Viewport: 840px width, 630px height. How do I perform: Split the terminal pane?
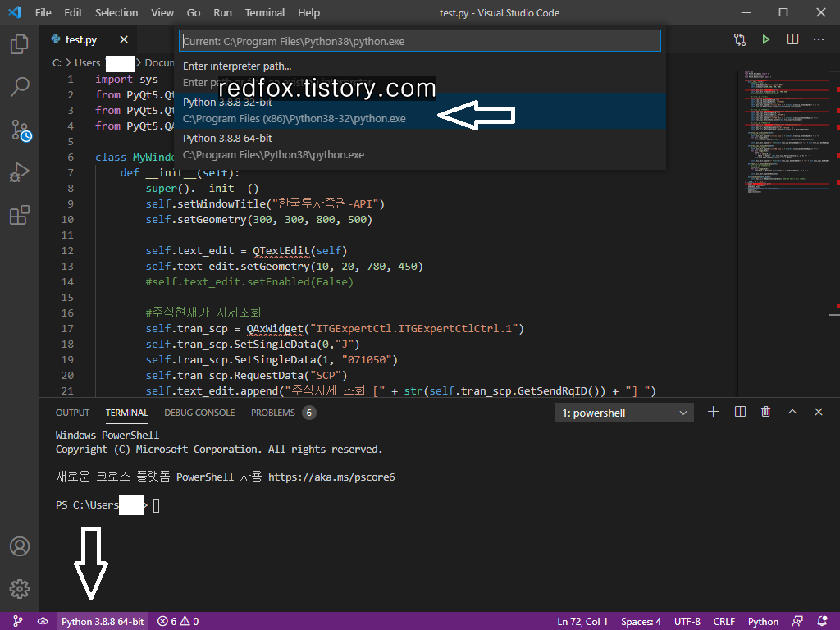click(740, 412)
